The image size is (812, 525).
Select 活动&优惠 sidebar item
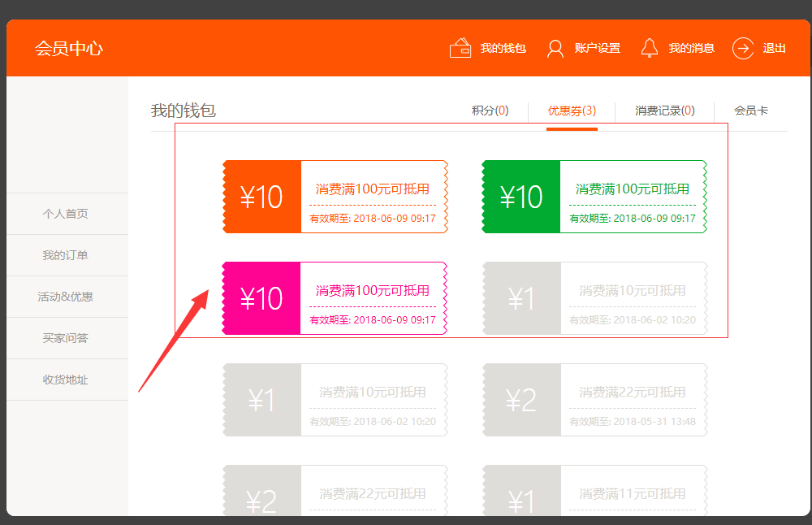(x=66, y=297)
